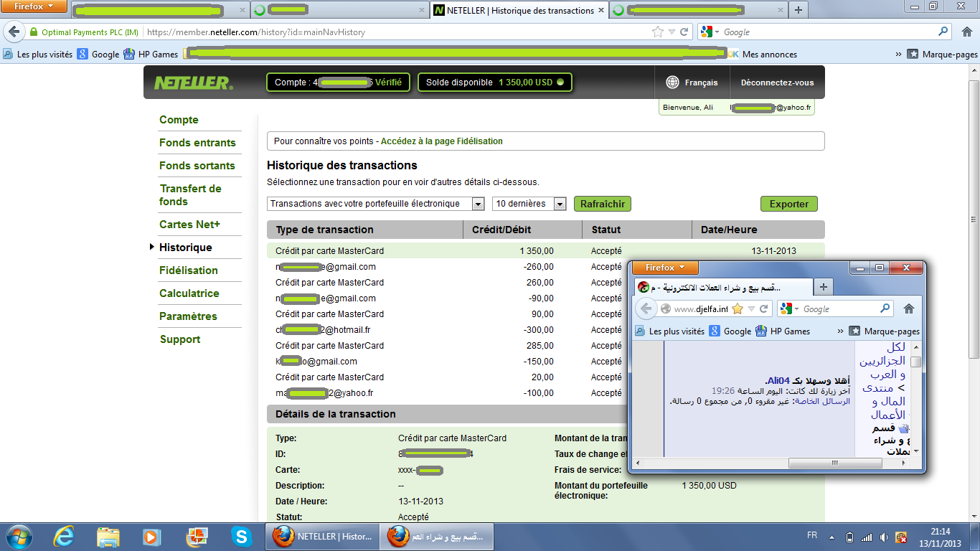Click the Google bookmark in main bookmarks bar
980x551 pixels.
point(98,54)
